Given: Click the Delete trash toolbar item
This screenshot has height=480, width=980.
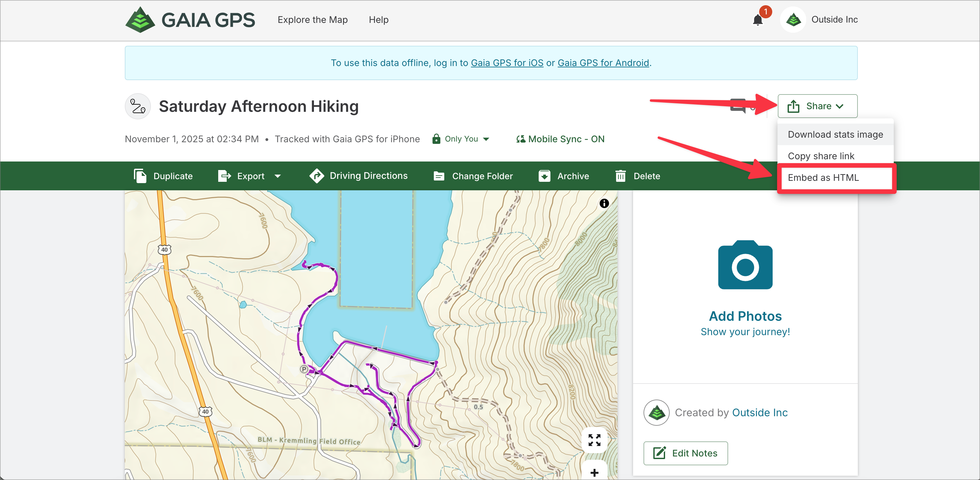Looking at the screenshot, I should (x=638, y=176).
